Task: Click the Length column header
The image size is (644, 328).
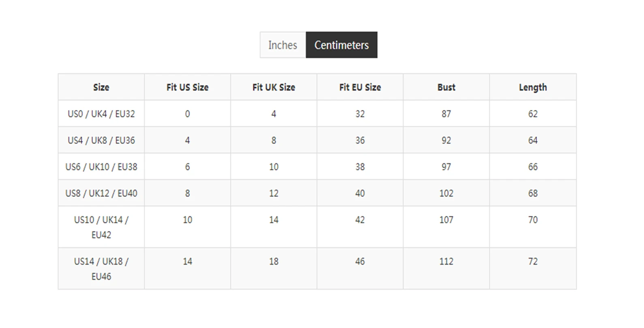Action: pos(533,87)
